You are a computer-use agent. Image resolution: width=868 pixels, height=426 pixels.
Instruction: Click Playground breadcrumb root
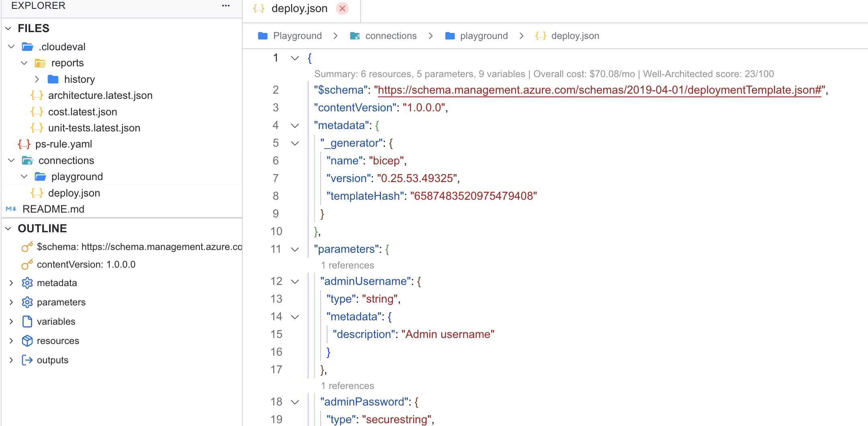[x=297, y=36]
